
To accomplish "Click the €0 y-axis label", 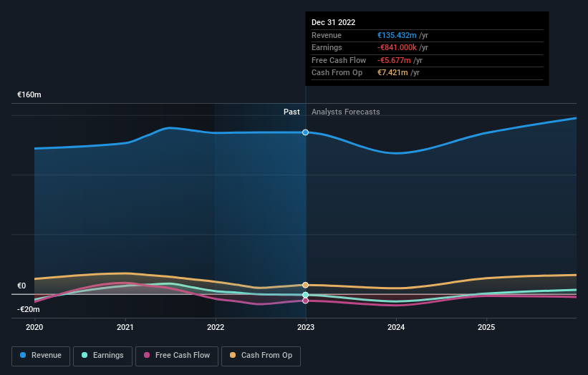I will click(21, 286).
